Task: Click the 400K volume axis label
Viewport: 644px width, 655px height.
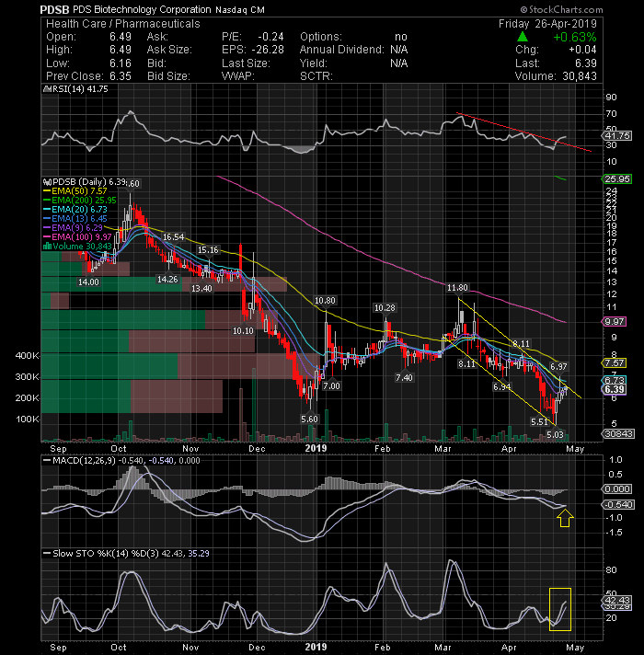Action: (x=28, y=355)
